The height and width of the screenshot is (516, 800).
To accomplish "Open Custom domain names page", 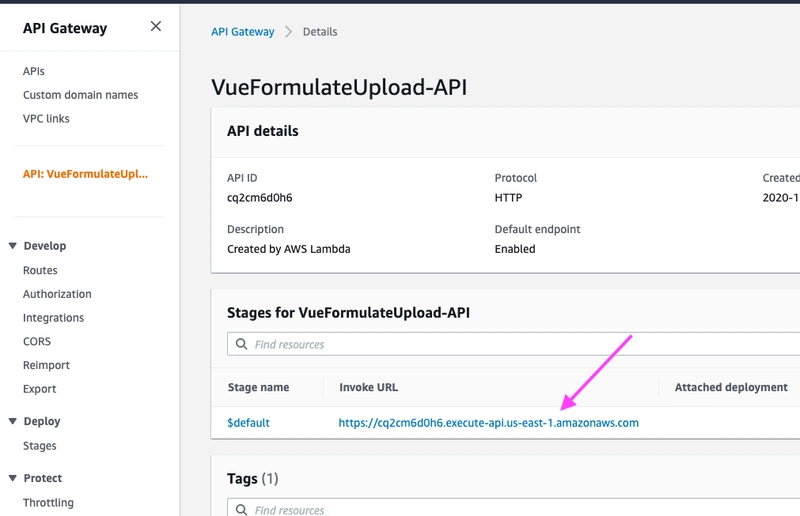I will (81, 95).
